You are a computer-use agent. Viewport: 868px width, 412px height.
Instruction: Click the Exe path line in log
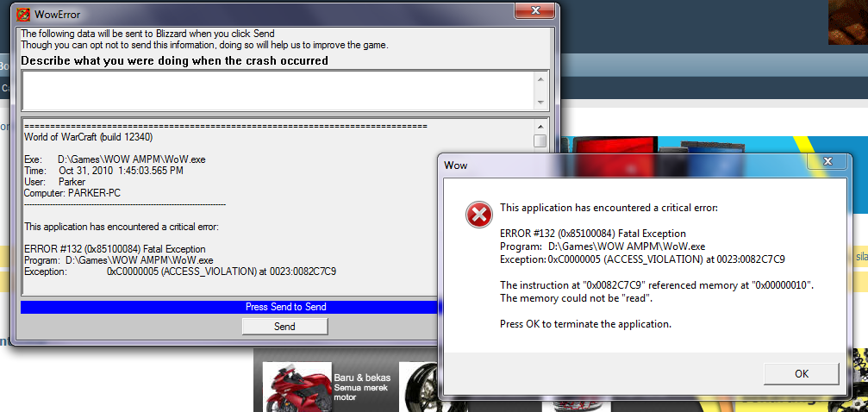tap(116, 159)
